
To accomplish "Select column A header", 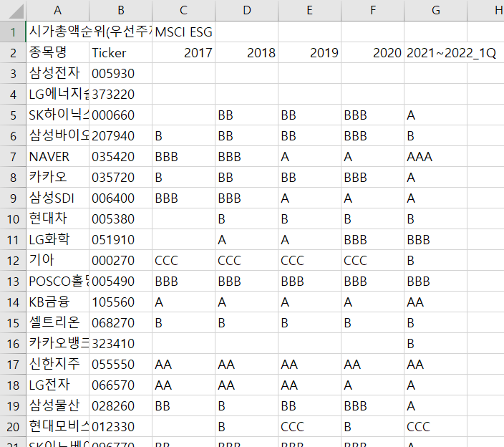I will [57, 10].
